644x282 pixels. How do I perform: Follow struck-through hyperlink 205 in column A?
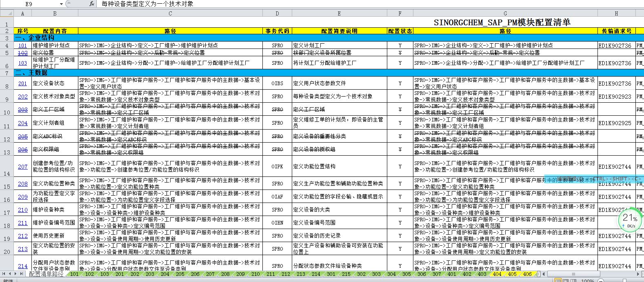click(22, 137)
